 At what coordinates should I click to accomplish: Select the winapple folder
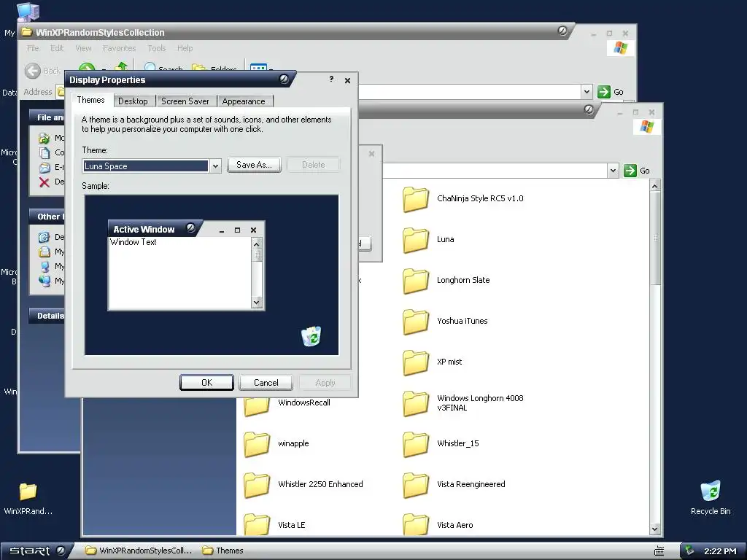click(x=256, y=444)
